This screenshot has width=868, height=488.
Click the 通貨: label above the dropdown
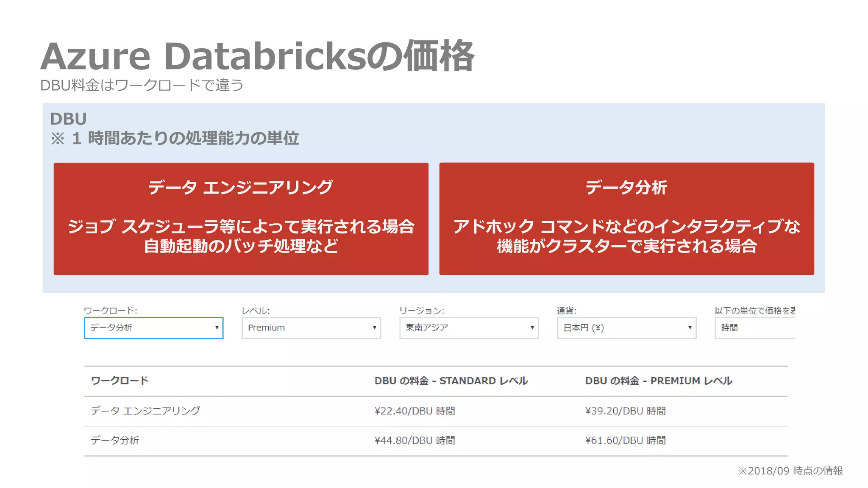click(567, 311)
